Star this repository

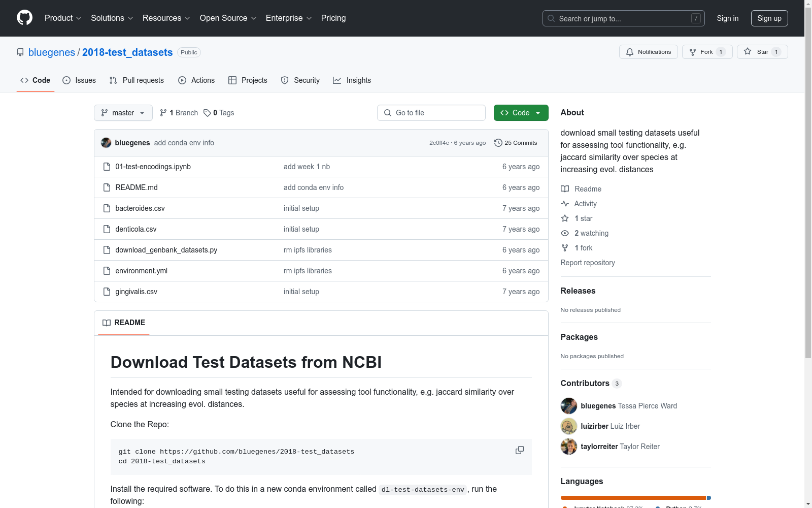pos(762,52)
